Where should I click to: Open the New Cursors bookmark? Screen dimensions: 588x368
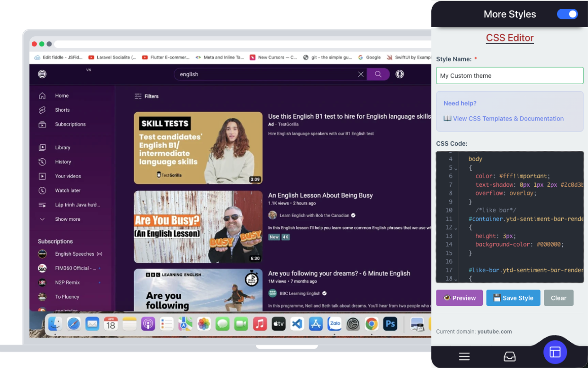[273, 57]
